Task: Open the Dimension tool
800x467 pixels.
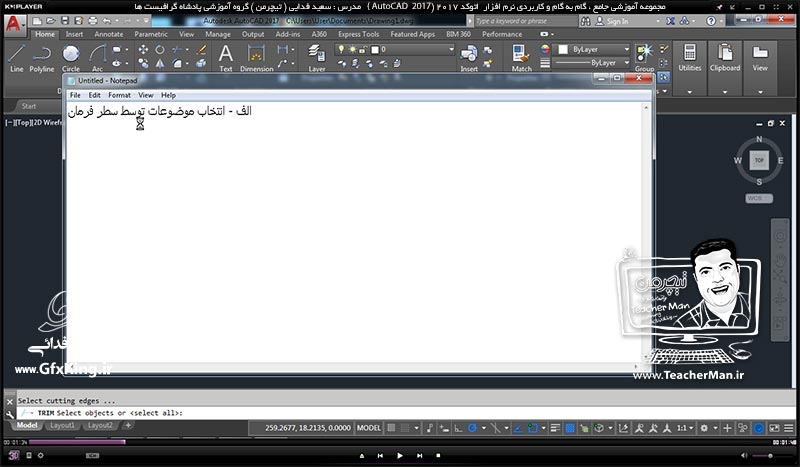Action: [256, 58]
